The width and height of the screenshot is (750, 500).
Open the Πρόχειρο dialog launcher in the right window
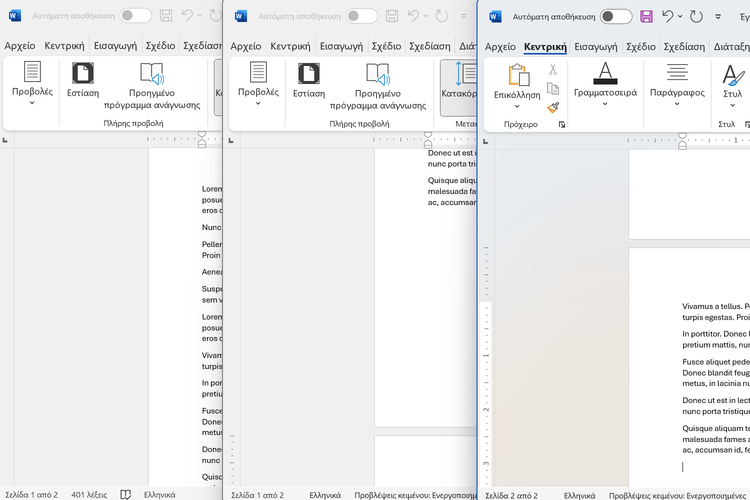click(562, 124)
